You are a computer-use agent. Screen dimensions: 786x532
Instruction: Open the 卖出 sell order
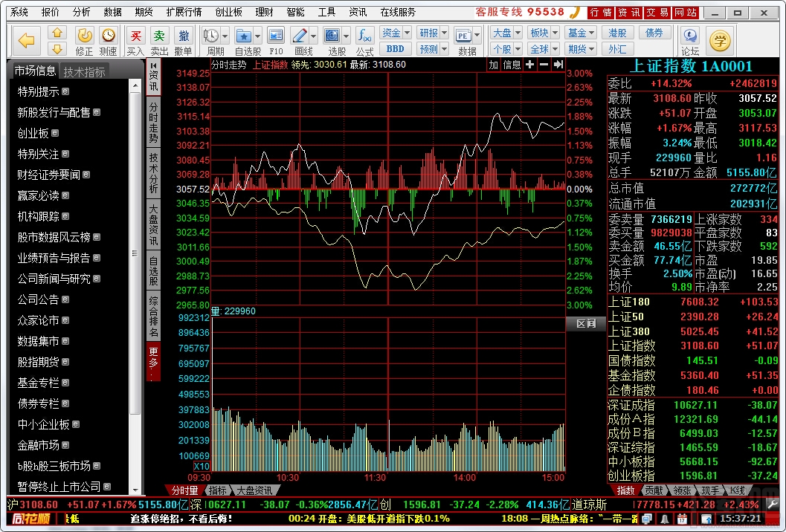(159, 41)
